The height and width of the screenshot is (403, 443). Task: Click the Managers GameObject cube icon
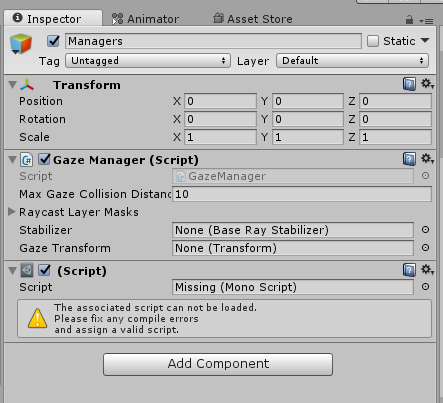(21, 44)
